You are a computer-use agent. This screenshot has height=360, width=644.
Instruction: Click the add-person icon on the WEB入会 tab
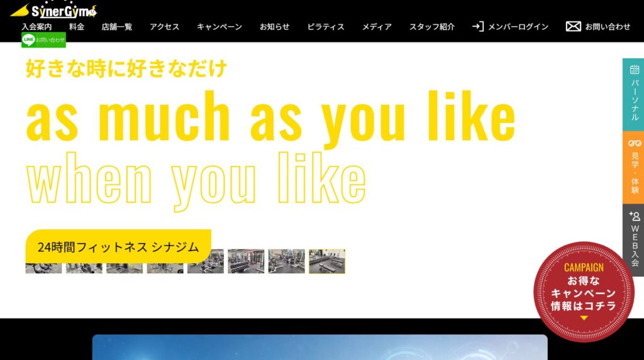635,216
